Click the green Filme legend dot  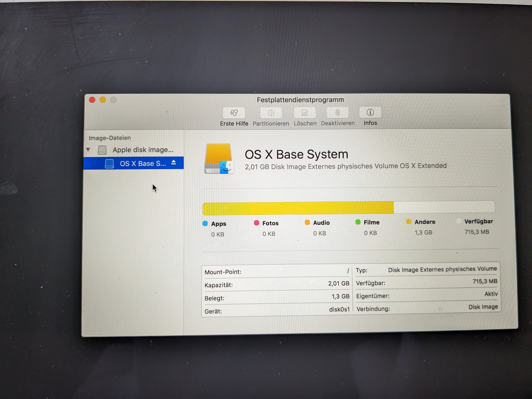(x=358, y=222)
